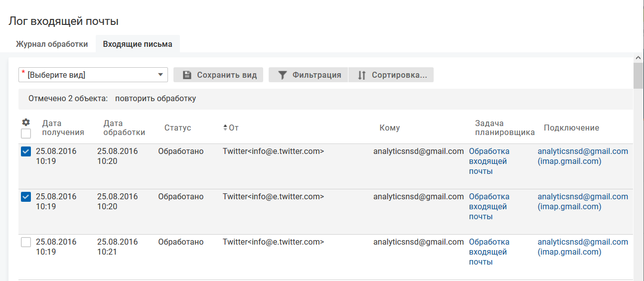The height and width of the screenshot is (281, 644).
Task: Click the gear settings icon in table header
Action: [x=26, y=122]
